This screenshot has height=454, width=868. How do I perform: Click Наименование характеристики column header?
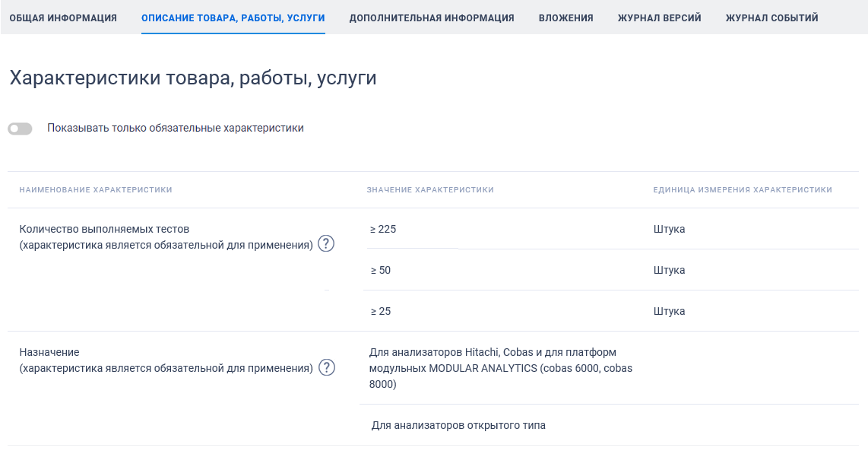(96, 189)
